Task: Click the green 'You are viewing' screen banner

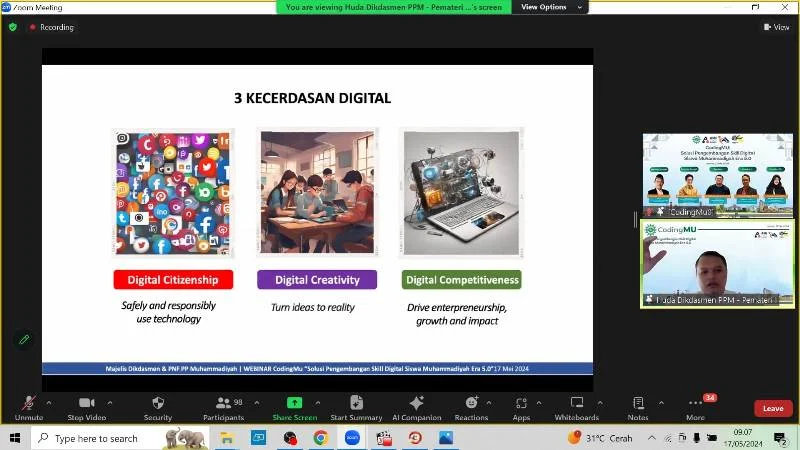Action: tap(393, 7)
